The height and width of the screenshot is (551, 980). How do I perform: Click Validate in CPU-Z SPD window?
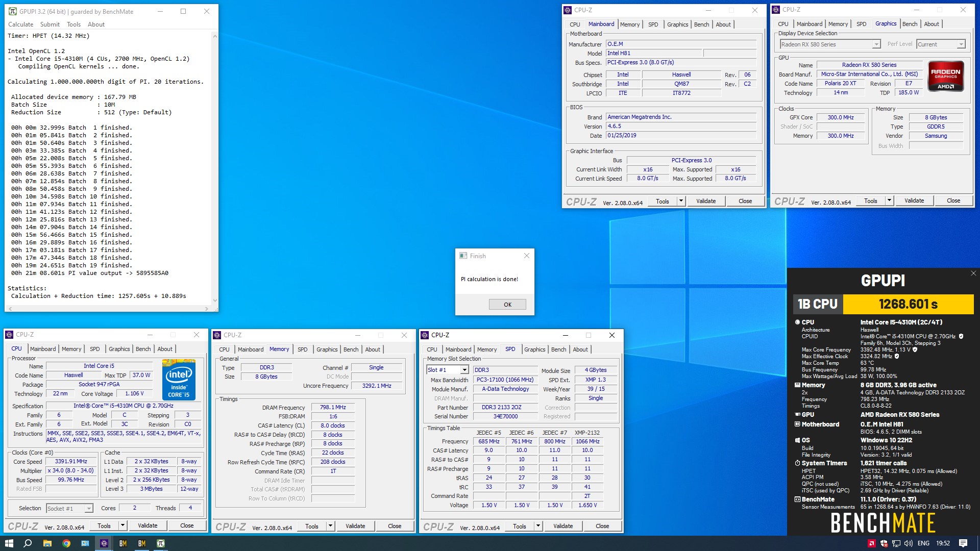coord(563,526)
